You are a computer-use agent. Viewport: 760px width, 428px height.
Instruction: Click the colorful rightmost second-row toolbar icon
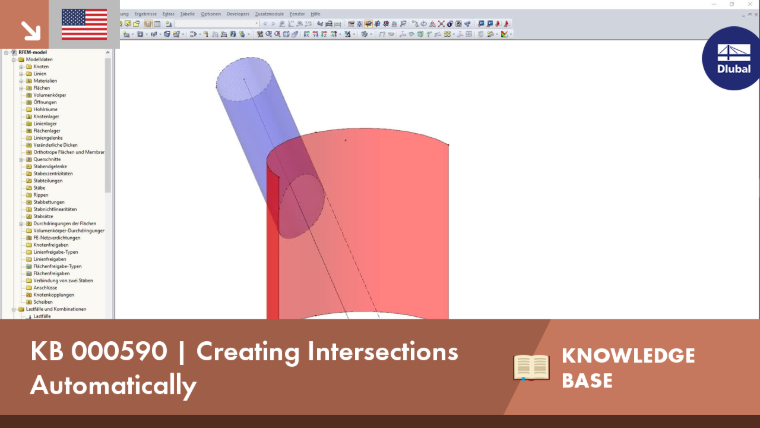click(505, 34)
